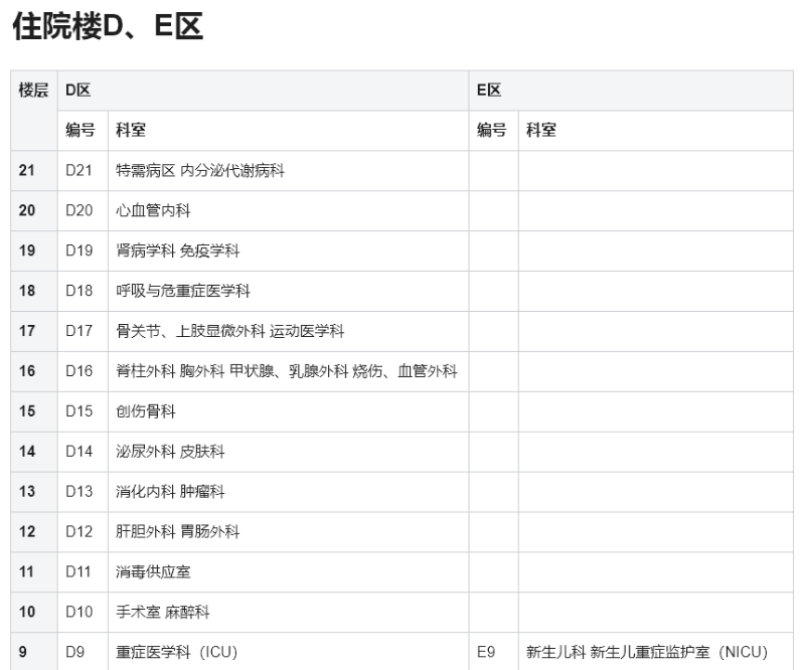This screenshot has width=800, height=670.
Task: Click the D21 code cell
Action: (83, 170)
